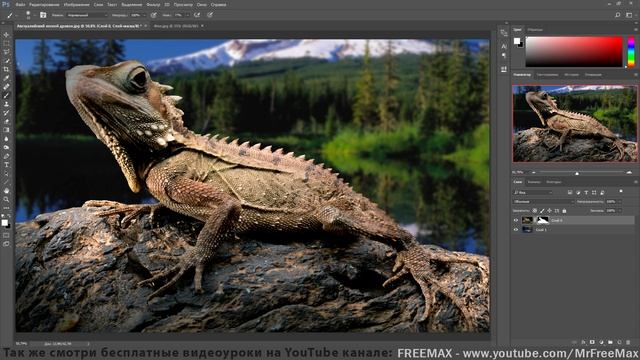Screen dimensions: 640x360
Task: Open the Filter menu
Action: pos(153,5)
